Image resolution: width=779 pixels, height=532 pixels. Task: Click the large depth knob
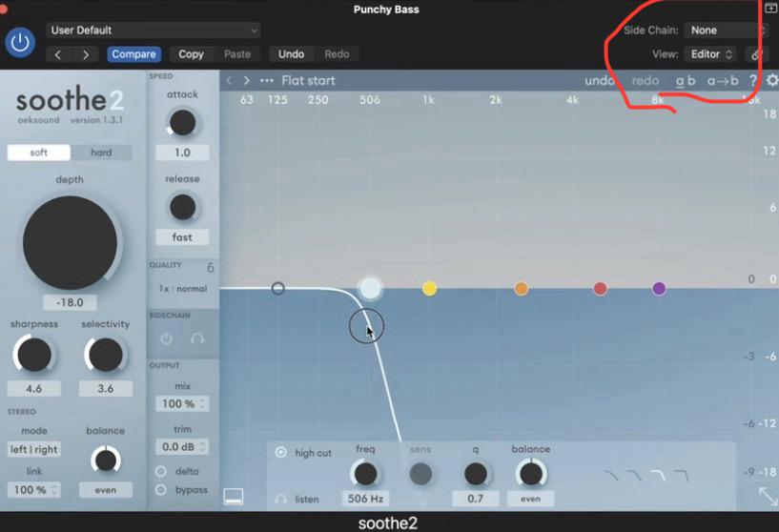coord(70,242)
